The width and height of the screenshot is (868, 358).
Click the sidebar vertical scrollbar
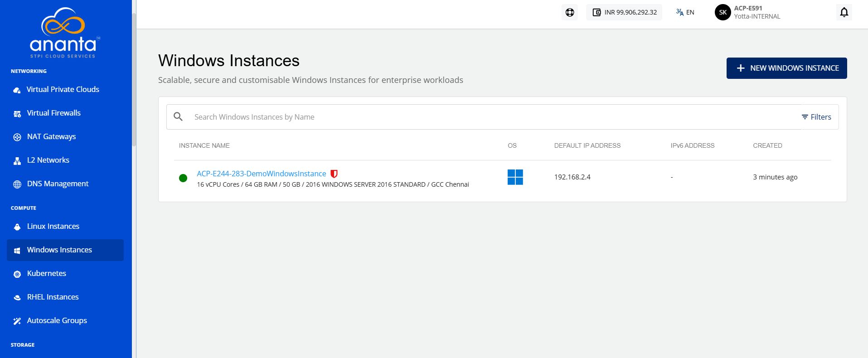pyautogui.click(x=134, y=79)
